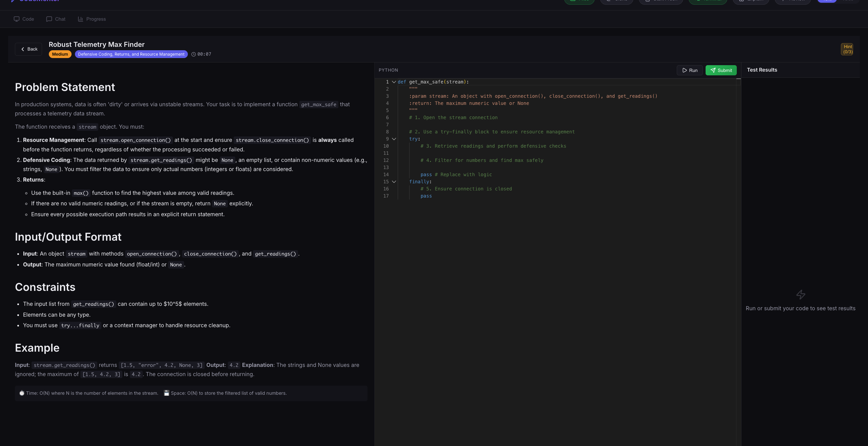Collapse the get_max_safe function on line 1
The image size is (868, 446).
point(394,82)
